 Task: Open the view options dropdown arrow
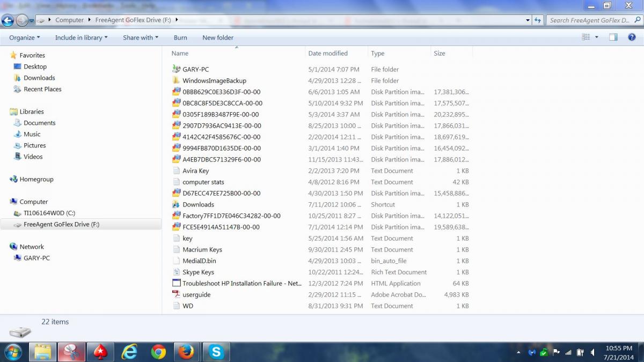click(x=596, y=38)
